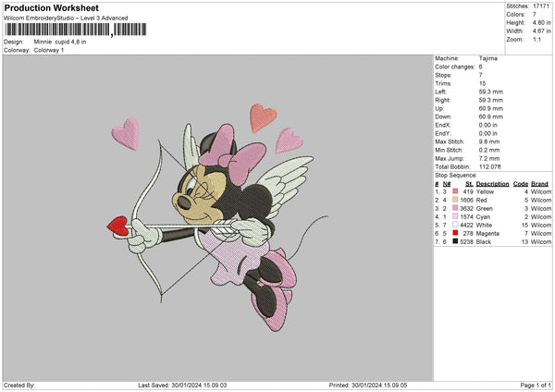Click the Brand column header
This screenshot has width=555, height=392.
[x=540, y=184]
